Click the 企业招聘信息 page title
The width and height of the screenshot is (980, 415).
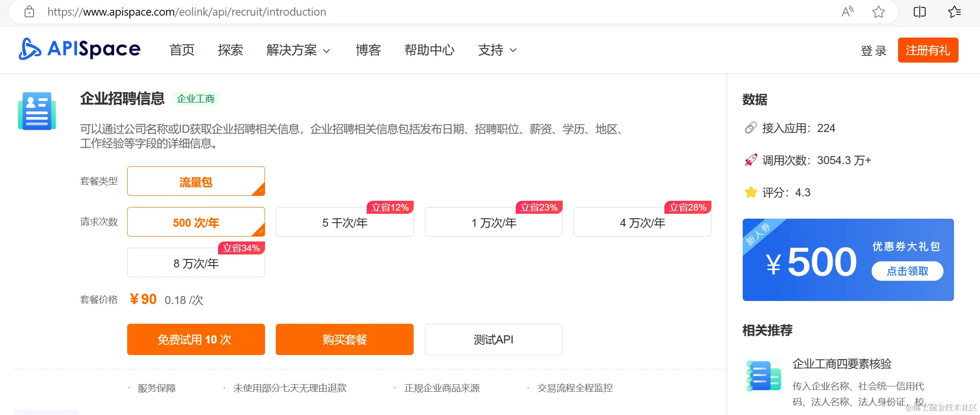(122, 98)
